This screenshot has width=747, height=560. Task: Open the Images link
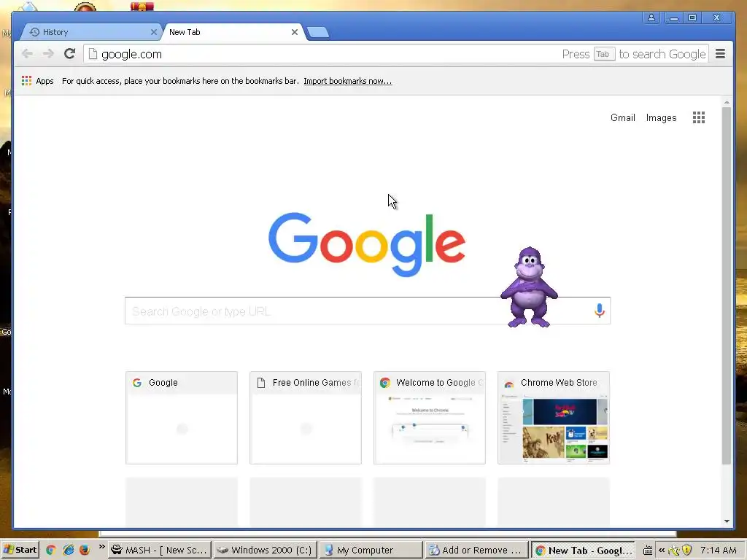[x=661, y=117]
